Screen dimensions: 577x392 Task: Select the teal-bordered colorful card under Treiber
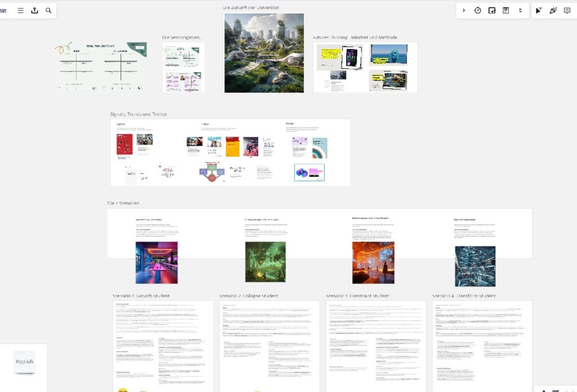point(309,172)
